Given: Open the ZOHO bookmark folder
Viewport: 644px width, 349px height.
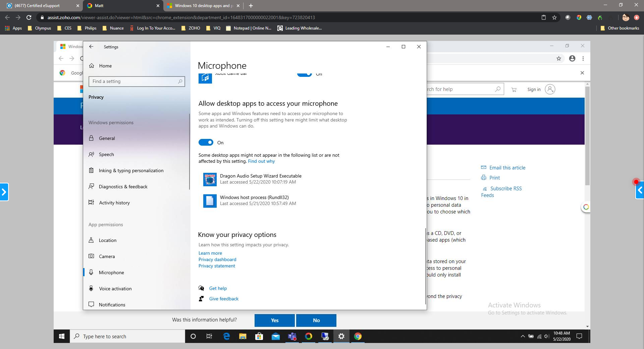Looking at the screenshot, I should point(191,28).
